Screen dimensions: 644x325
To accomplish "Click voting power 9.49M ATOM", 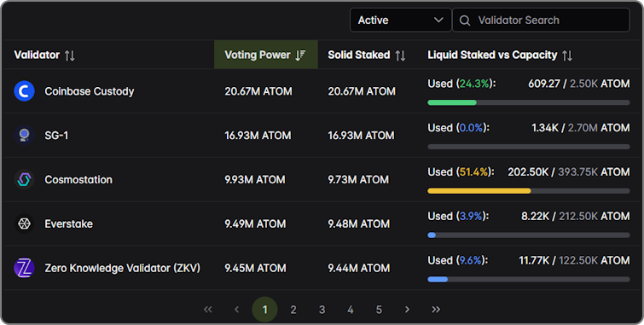I will [255, 224].
